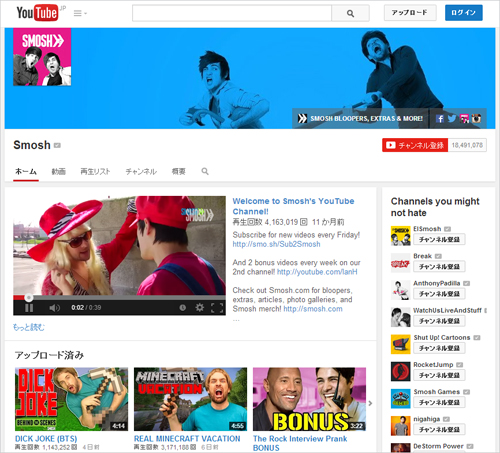This screenshot has width=500, height=453.
Task: Subscribe to the AnthonyPadilla channel
Action: (x=439, y=294)
